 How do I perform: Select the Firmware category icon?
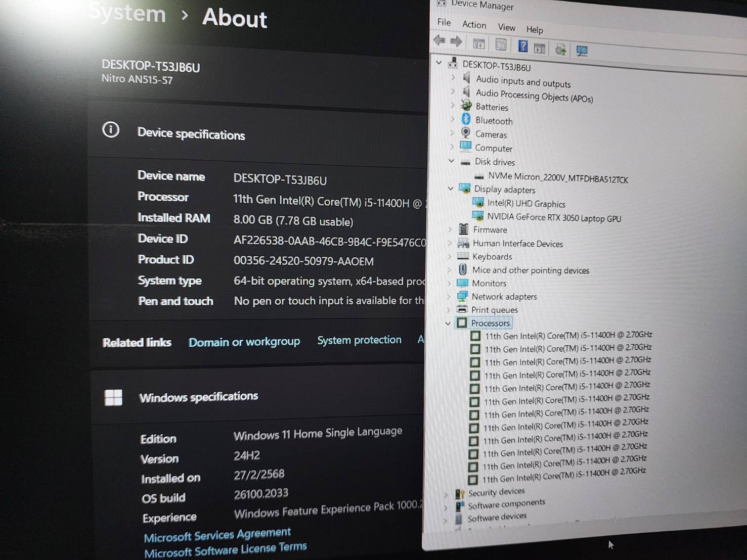pyautogui.click(x=463, y=229)
